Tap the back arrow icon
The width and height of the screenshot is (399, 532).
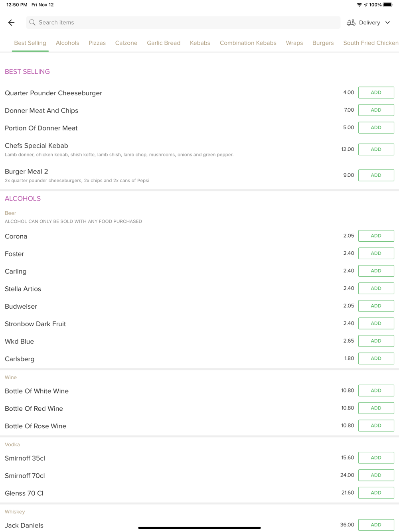pyautogui.click(x=11, y=23)
